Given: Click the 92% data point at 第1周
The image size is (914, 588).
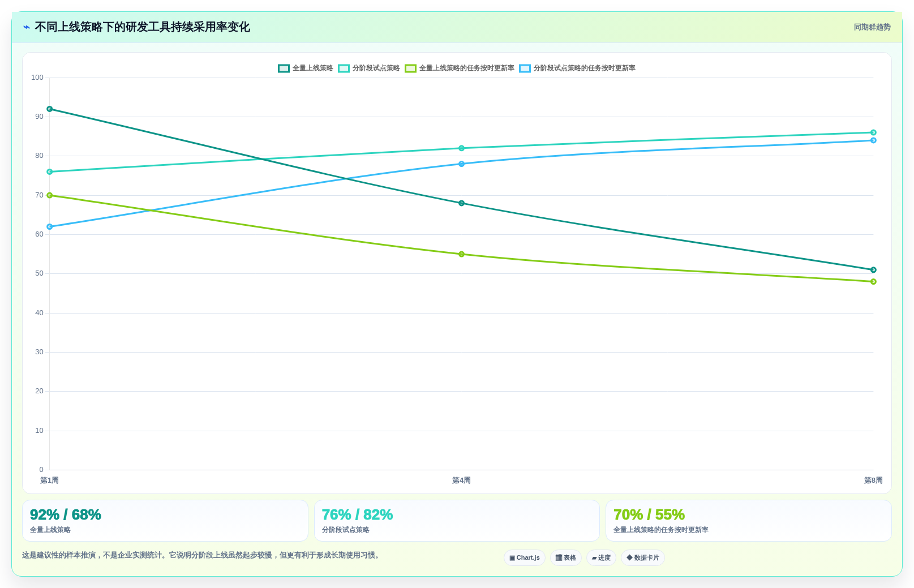Looking at the screenshot, I should 50,109.
